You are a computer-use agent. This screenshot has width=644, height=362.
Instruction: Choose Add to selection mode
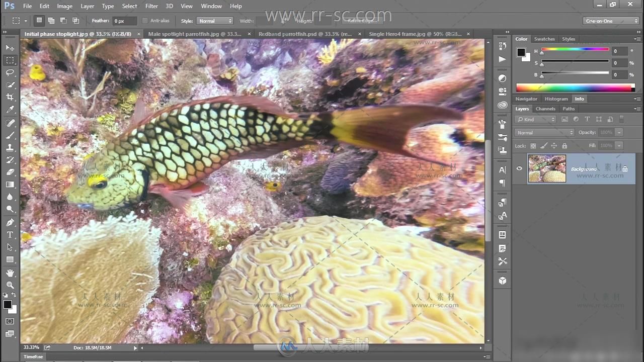click(x=51, y=21)
